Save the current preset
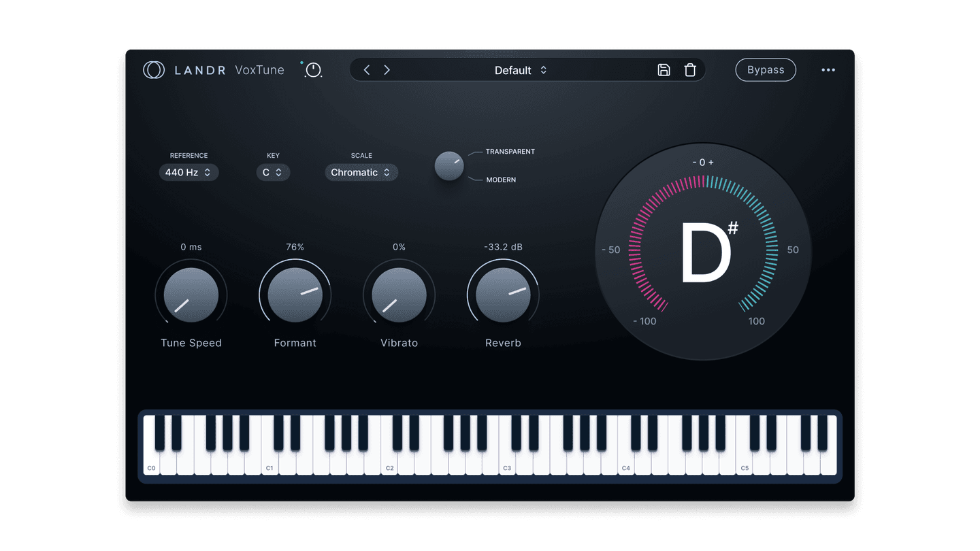 [664, 69]
